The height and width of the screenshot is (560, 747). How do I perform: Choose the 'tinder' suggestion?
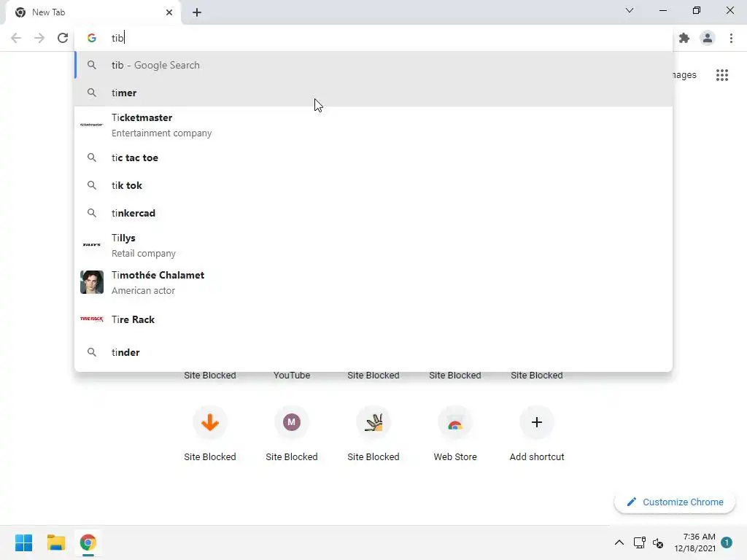(x=373, y=352)
